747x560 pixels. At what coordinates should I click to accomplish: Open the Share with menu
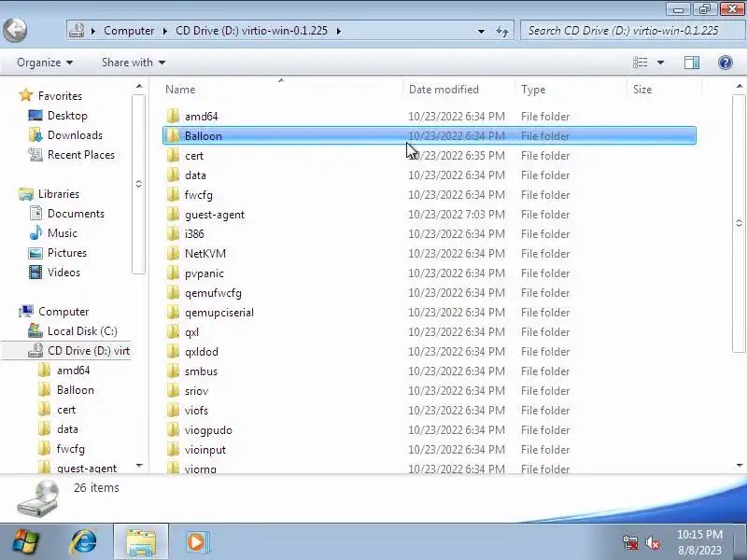tap(133, 63)
